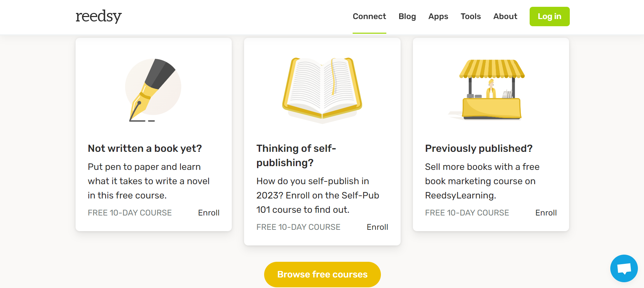
Task: Enroll in the Self-Pub 101 course
Action: [377, 227]
